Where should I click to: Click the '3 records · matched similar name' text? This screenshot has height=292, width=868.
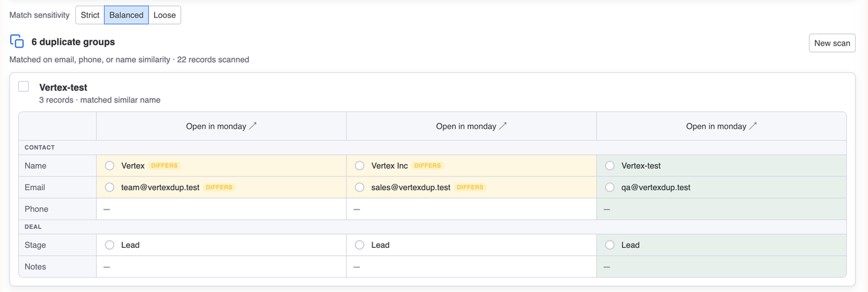pyautogui.click(x=100, y=100)
